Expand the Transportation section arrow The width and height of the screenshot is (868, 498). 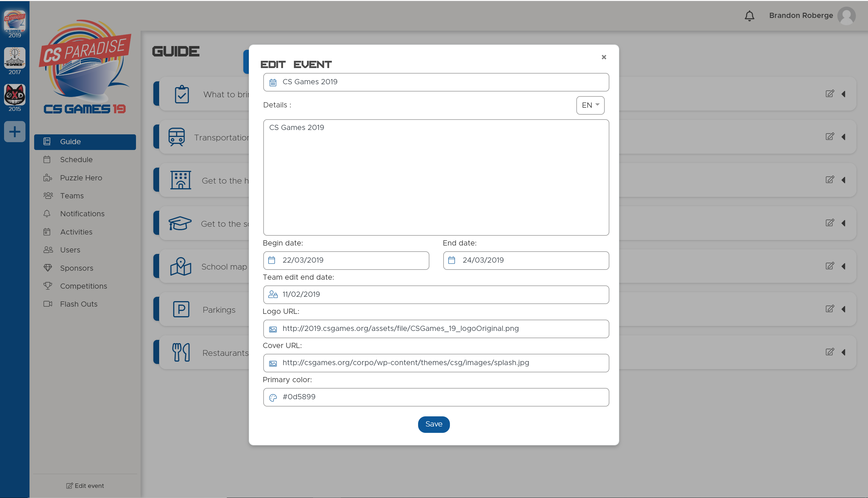point(843,137)
